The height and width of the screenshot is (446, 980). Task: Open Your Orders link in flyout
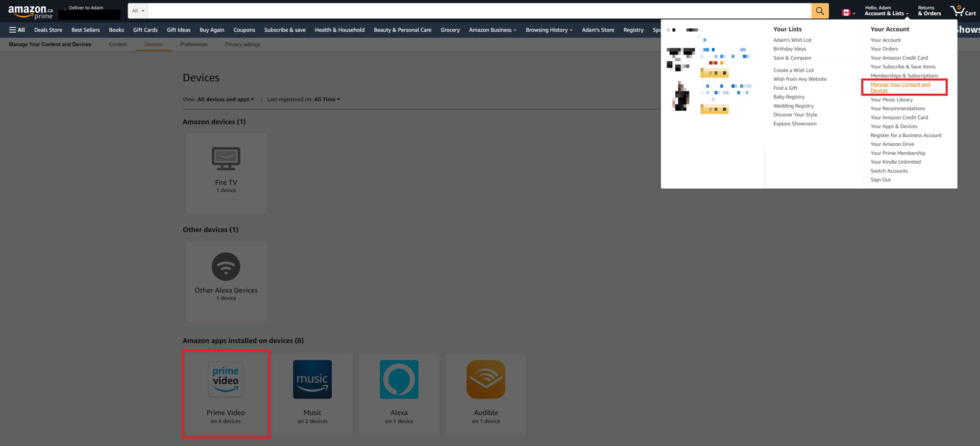[x=884, y=49]
